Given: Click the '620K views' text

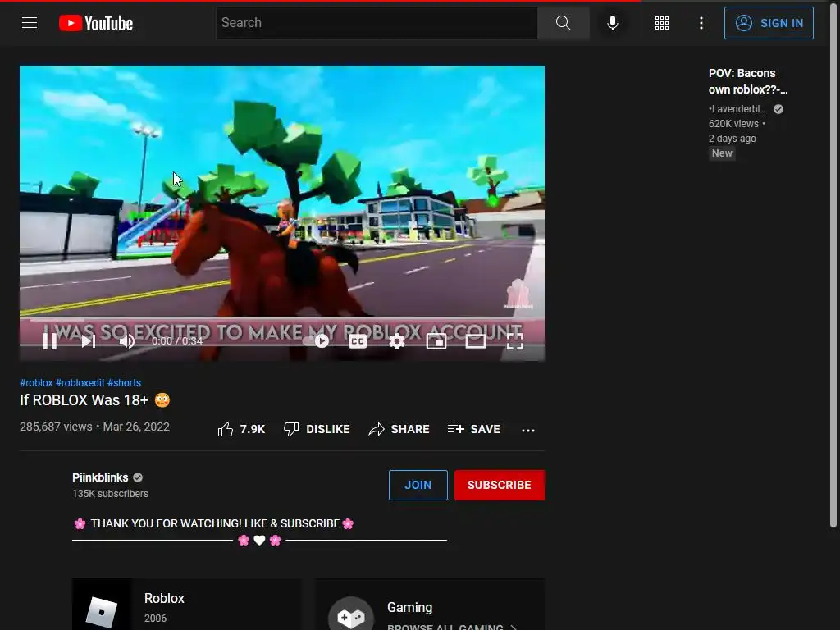Looking at the screenshot, I should [x=733, y=123].
